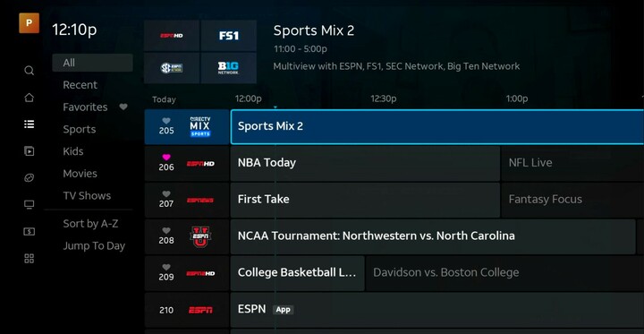Open Jump To Day

click(x=94, y=246)
